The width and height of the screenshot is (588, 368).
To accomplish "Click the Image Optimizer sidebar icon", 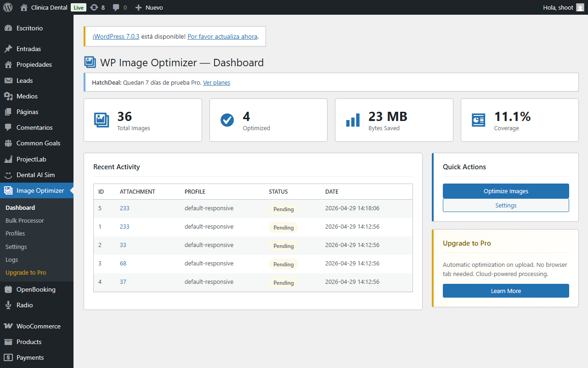I will pos(8,190).
